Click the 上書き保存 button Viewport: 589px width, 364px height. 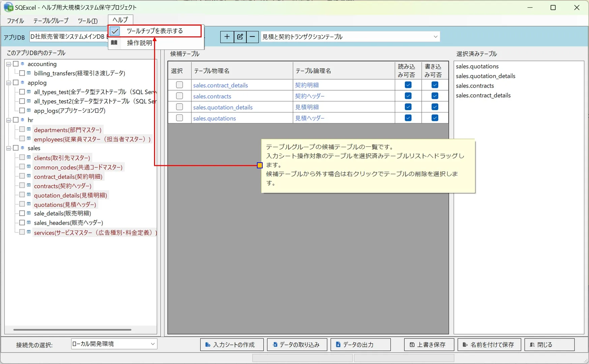coord(429,344)
